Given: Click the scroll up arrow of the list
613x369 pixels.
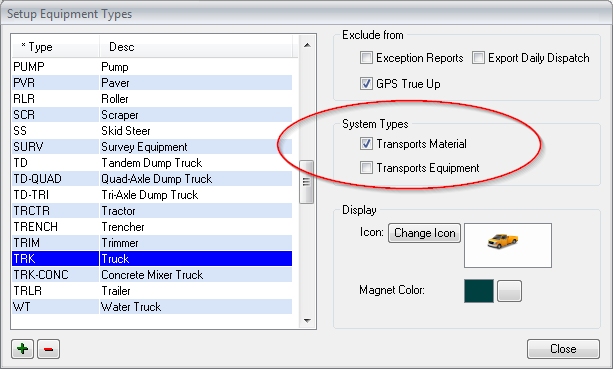Looking at the screenshot, I should (x=307, y=45).
